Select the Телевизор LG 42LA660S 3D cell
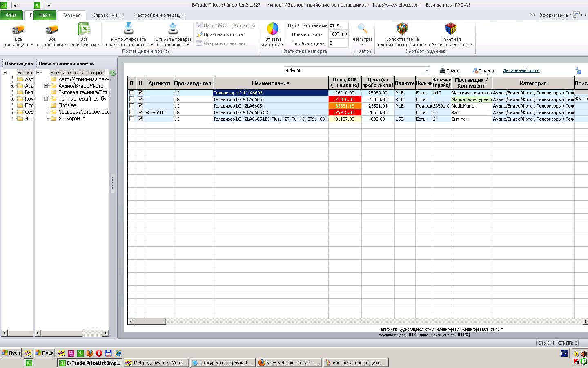 [x=270, y=112]
